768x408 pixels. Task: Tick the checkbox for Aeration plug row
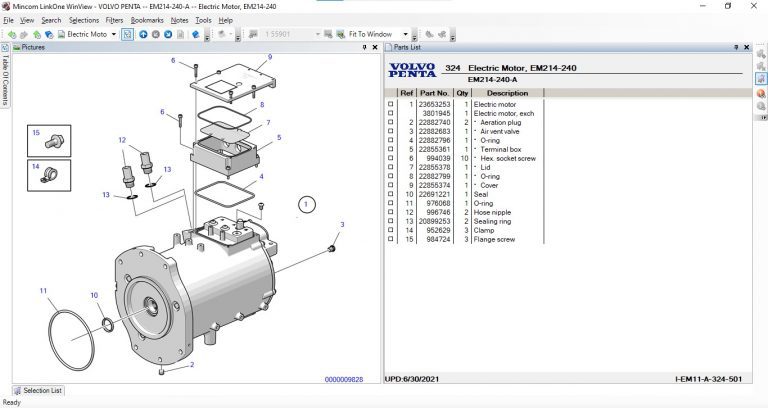click(390, 122)
